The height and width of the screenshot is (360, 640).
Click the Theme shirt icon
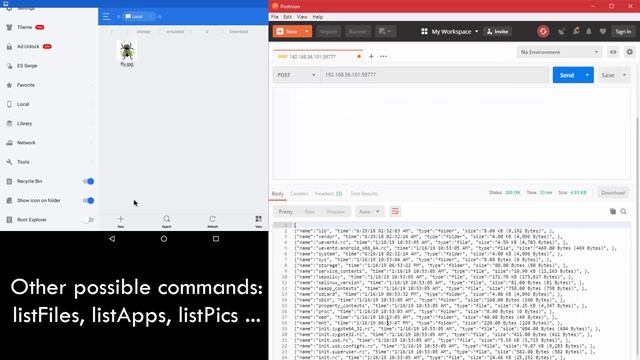(x=9, y=27)
